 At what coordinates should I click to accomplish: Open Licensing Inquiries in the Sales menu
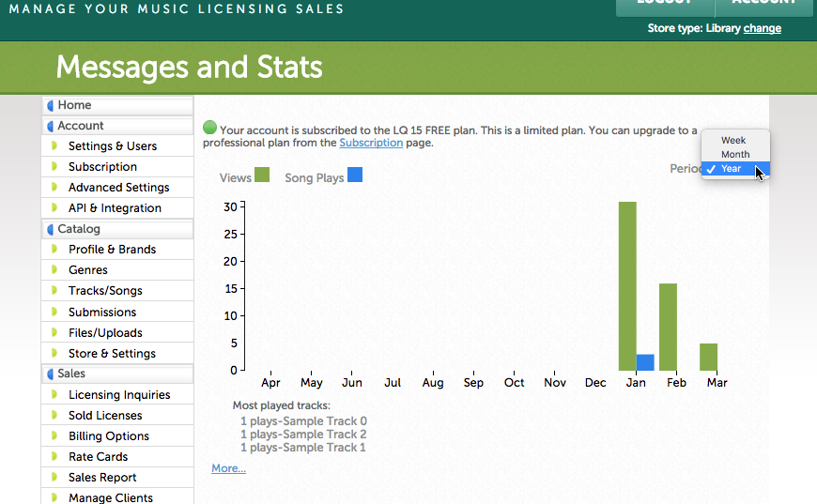(119, 395)
